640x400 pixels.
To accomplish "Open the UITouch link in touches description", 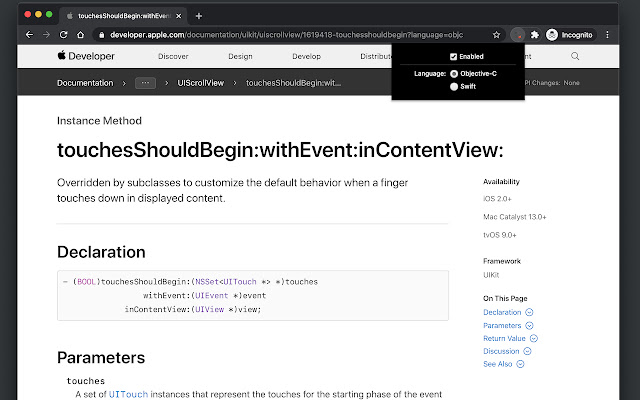I will coord(128,394).
